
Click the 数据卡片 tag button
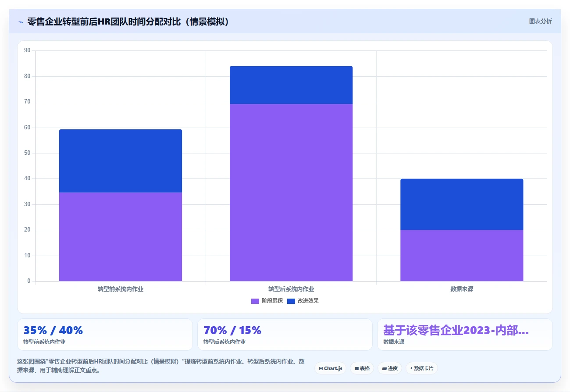421,368
